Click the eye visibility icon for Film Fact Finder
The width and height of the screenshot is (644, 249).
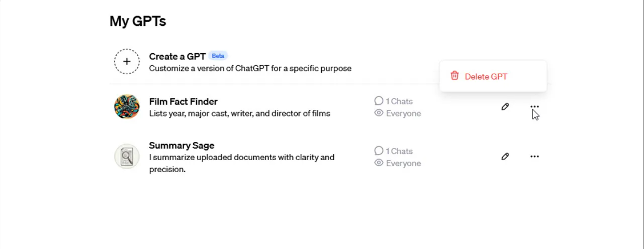pos(379,113)
